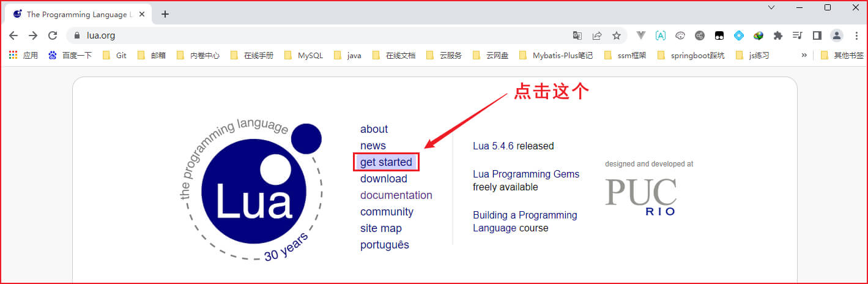The image size is (868, 284).
Task: Open the Chrome three-dot menu
Action: [x=856, y=35]
